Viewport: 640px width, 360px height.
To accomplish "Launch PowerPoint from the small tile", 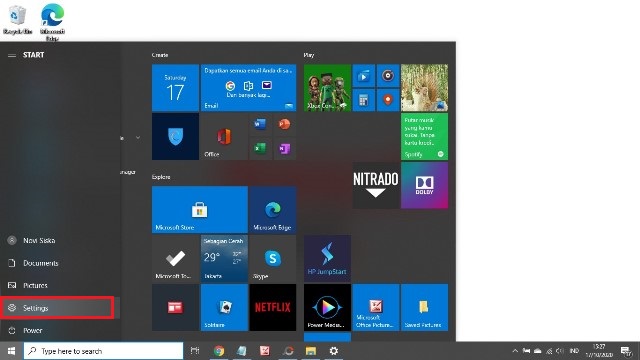I will (284, 124).
